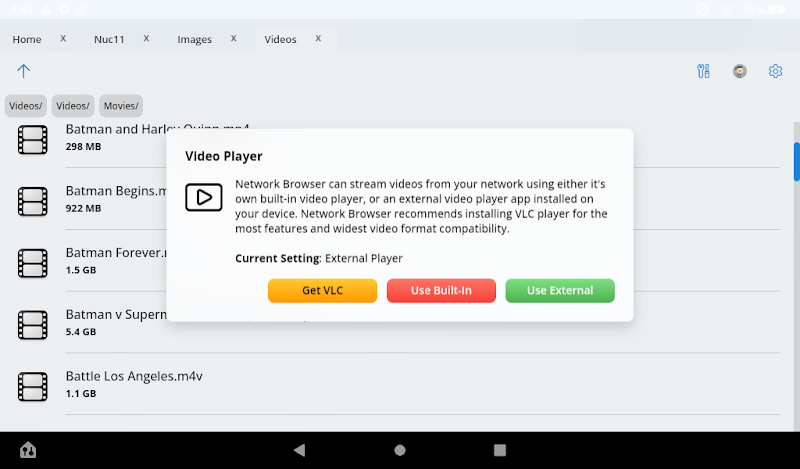The height and width of the screenshot is (469, 800).
Task: Open second Videos/ breadcrumb
Action: [x=73, y=106]
